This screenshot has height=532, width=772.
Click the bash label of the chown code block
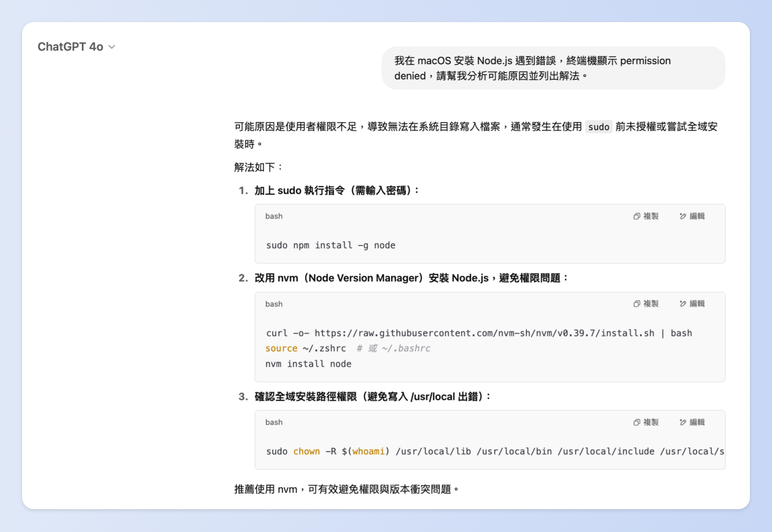click(274, 422)
